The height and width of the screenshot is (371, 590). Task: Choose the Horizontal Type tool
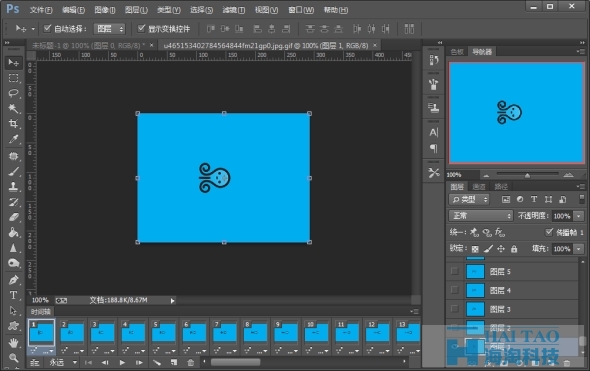click(x=14, y=295)
